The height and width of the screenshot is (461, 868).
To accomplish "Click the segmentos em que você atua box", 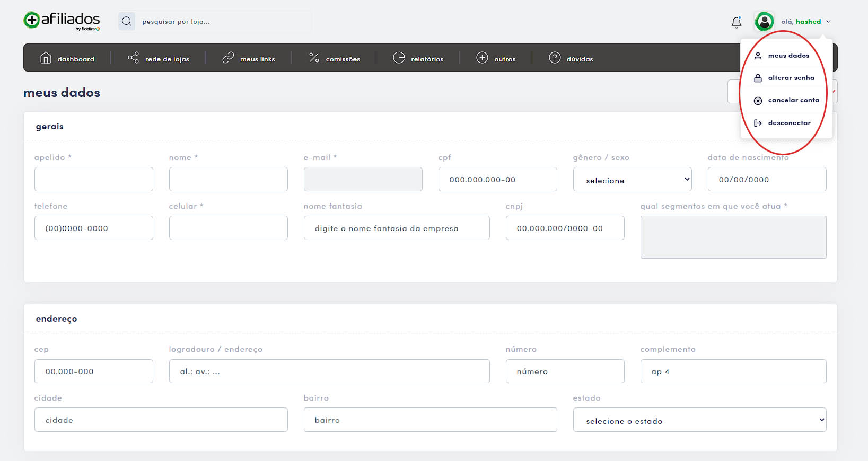I will pos(733,237).
